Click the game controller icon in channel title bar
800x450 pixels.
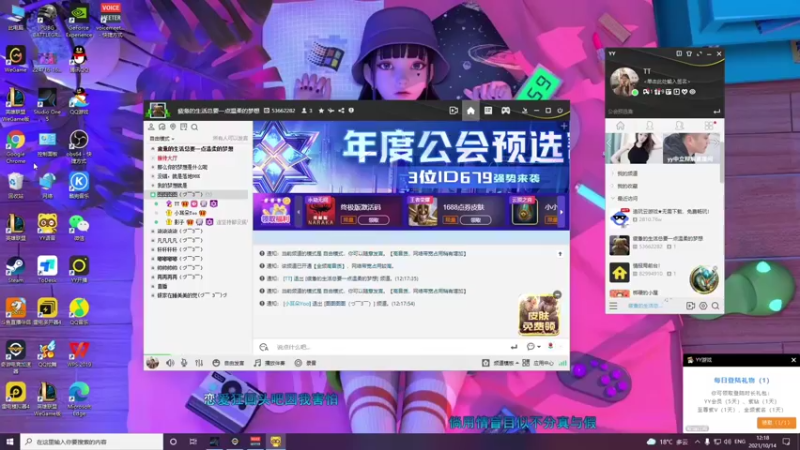coord(505,111)
